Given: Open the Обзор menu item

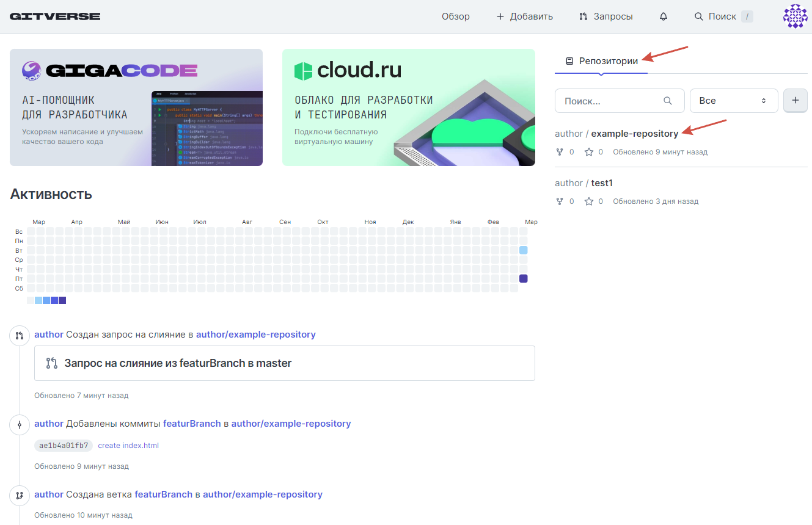Looking at the screenshot, I should click(456, 16).
